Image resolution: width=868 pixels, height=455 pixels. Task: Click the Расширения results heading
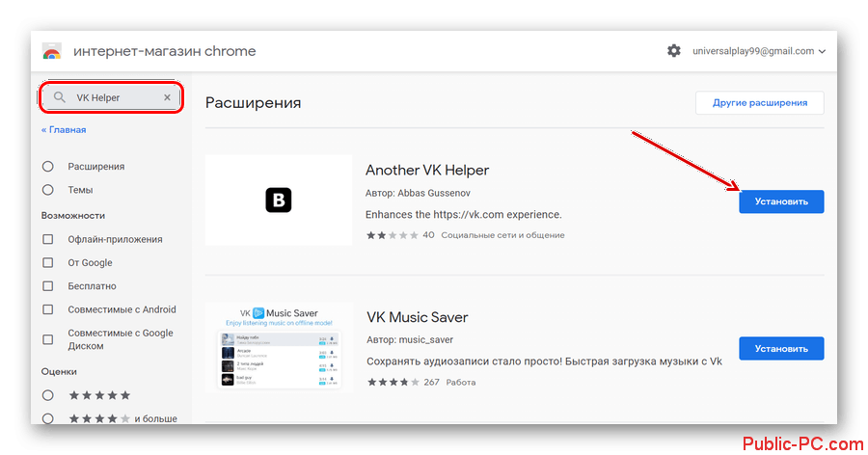[x=253, y=103]
